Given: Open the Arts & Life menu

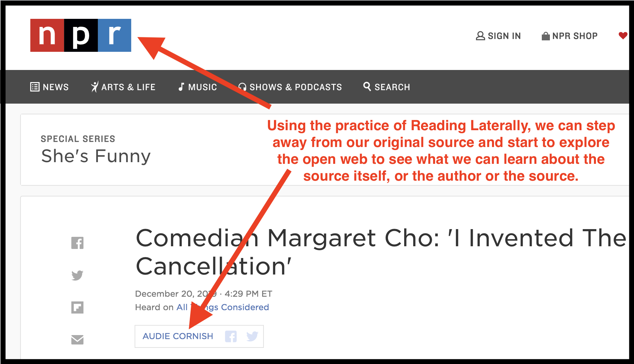Looking at the screenshot, I should coord(123,87).
